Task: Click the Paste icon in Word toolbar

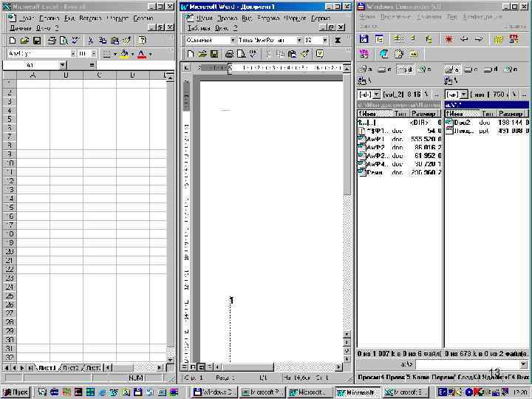Action: click(x=292, y=54)
